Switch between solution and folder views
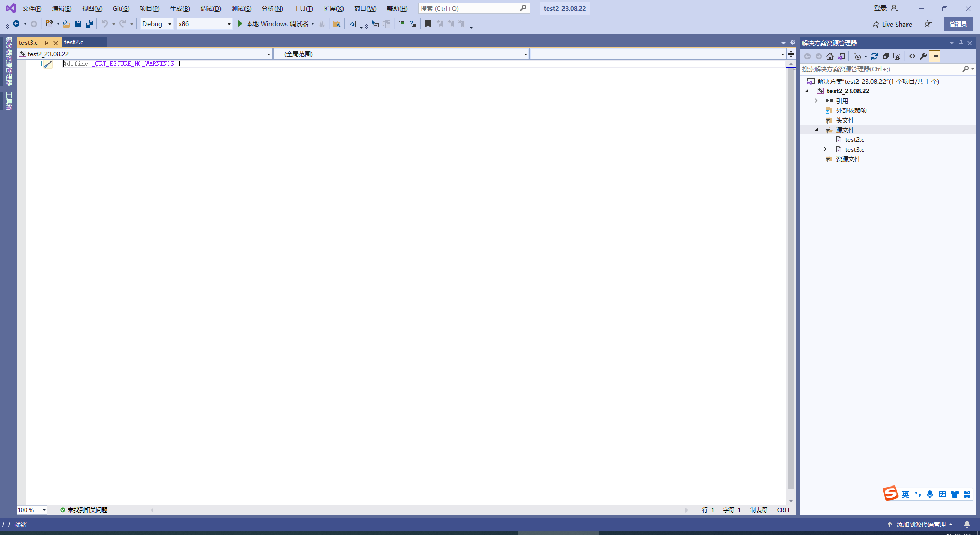This screenshot has width=980, height=535. [x=841, y=56]
